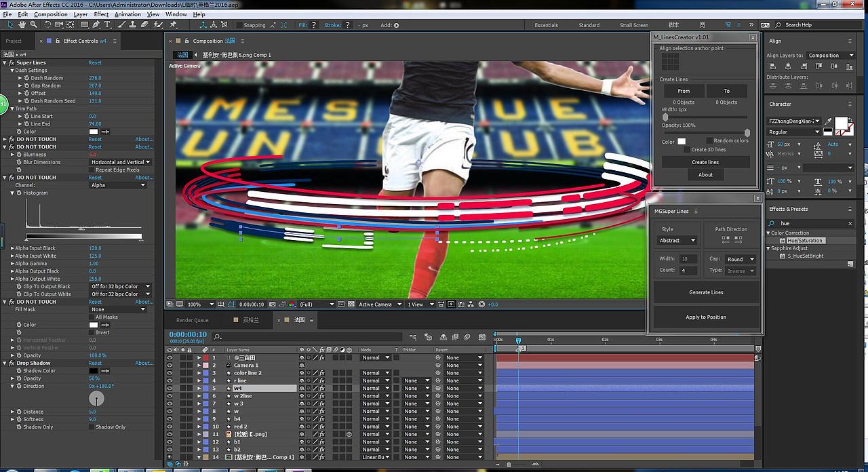Screen dimensions: 868x472
Task: Collapse the Super Lines effect
Action: (x=5, y=62)
